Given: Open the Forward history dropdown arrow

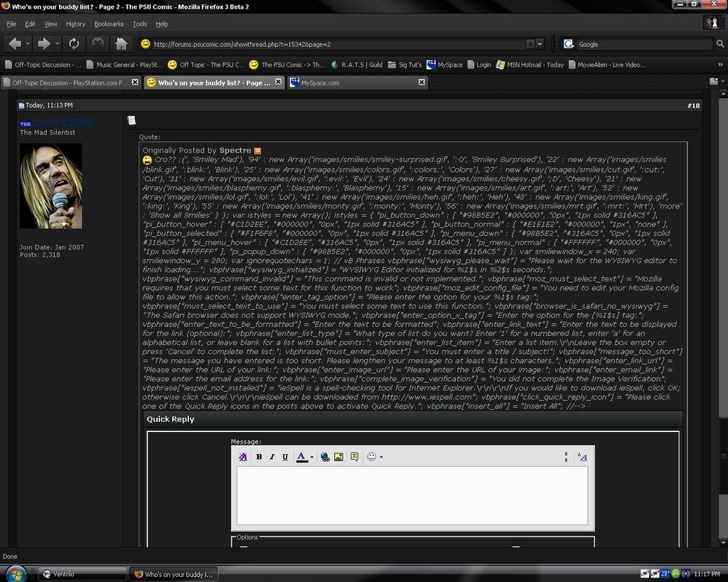Looking at the screenshot, I should click(57, 44).
